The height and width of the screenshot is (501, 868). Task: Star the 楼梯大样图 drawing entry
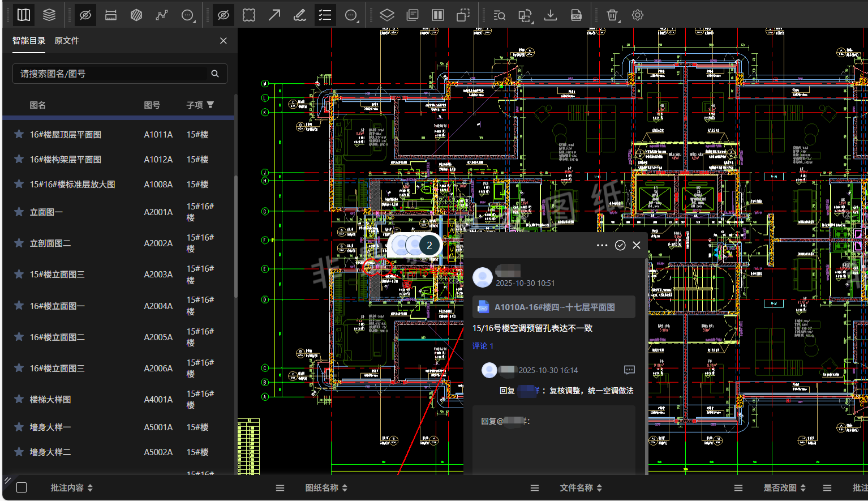point(19,399)
